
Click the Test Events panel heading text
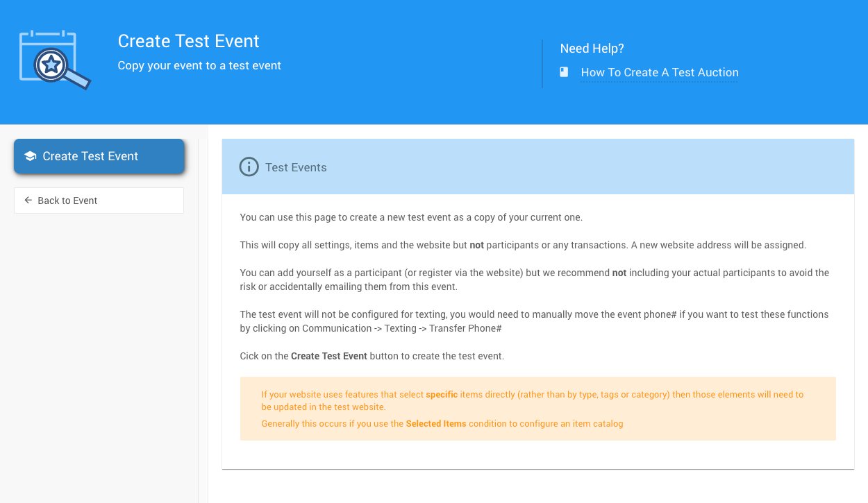[x=296, y=167]
